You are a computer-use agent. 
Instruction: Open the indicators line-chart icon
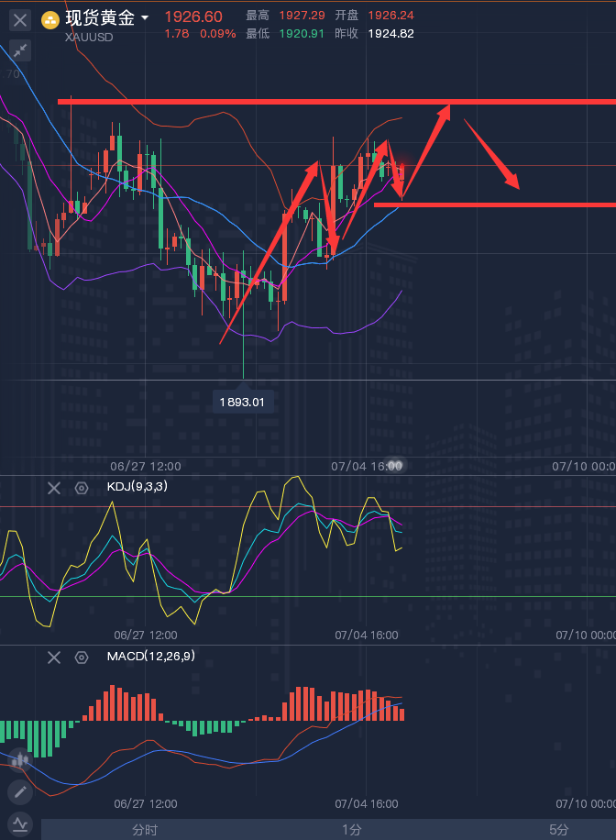pos(20,823)
